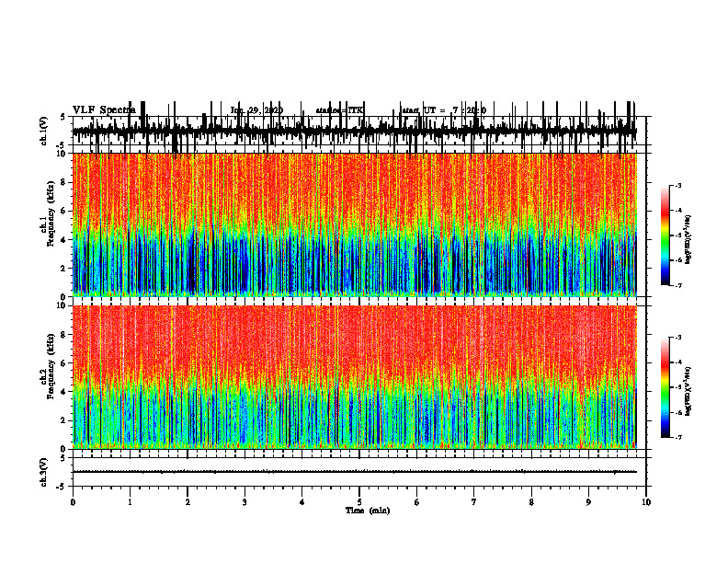Click the -7 tick on ch.2 color bar
This screenshot has width=728, height=563.
(x=678, y=437)
